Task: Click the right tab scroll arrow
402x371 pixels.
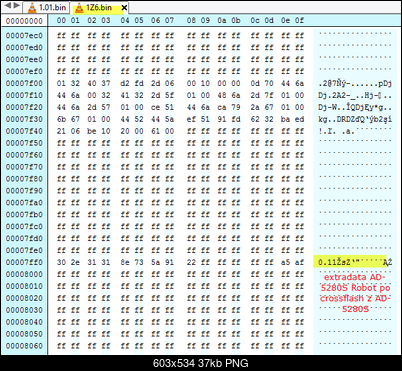Action: pos(16,5)
